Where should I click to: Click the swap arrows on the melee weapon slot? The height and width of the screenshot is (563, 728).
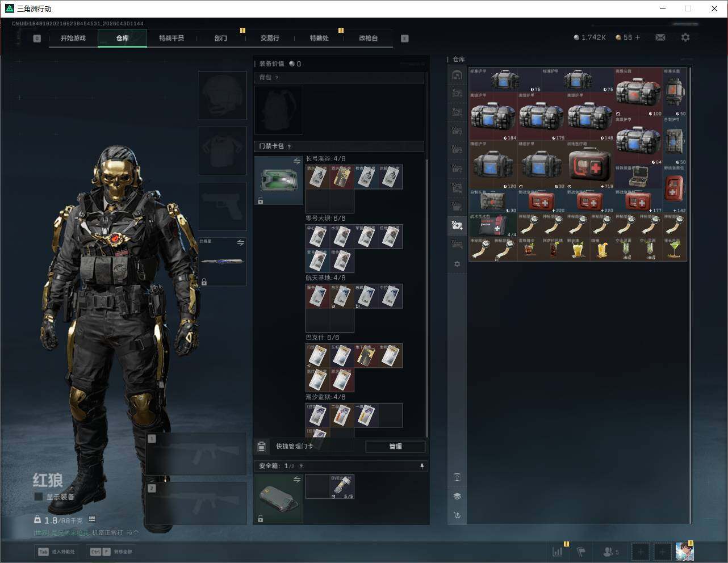[x=241, y=243]
